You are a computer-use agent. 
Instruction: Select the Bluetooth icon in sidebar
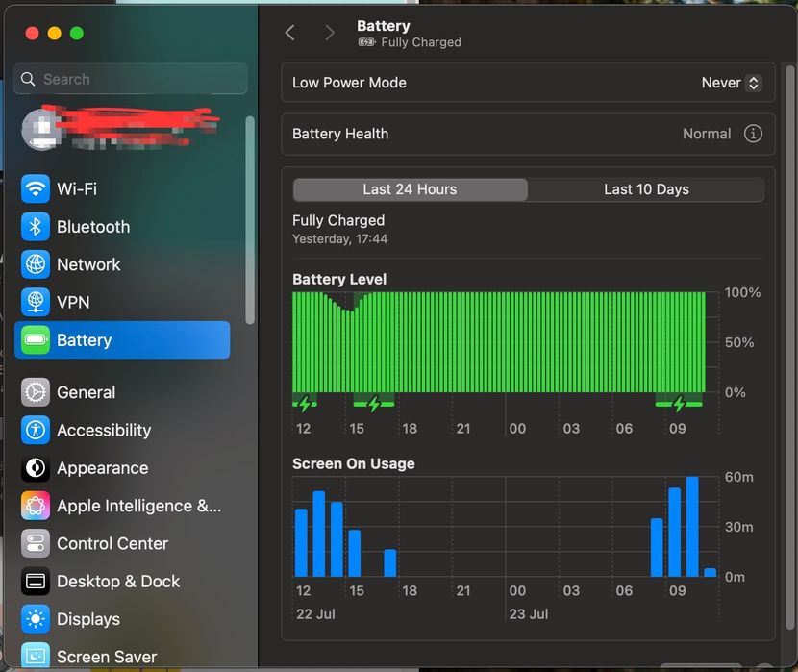coord(36,227)
